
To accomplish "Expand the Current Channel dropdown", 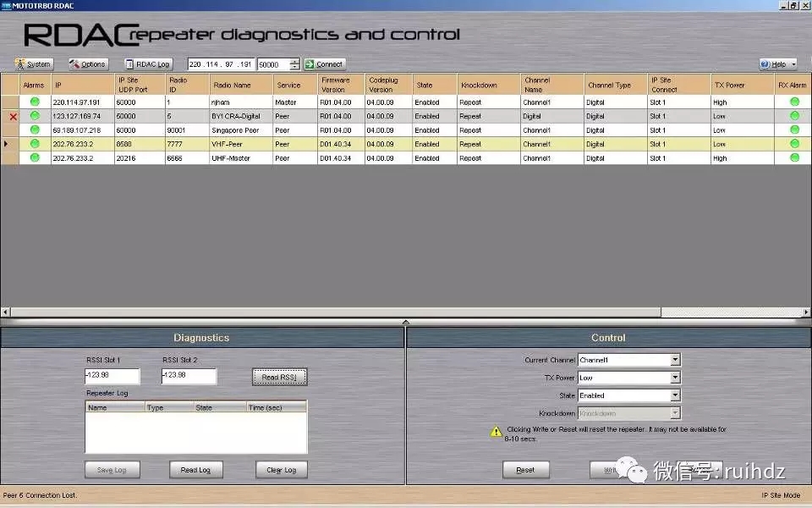I will point(674,360).
